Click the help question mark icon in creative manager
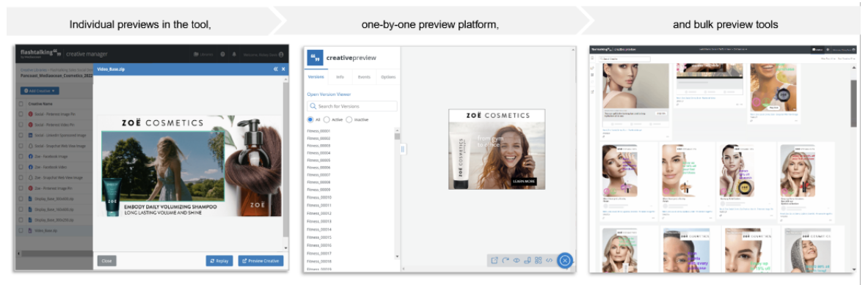 pyautogui.click(x=222, y=54)
